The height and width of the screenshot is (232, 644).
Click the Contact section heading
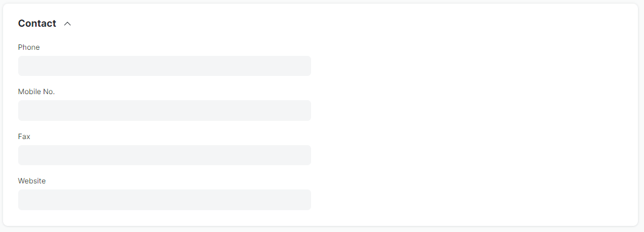[x=37, y=24]
